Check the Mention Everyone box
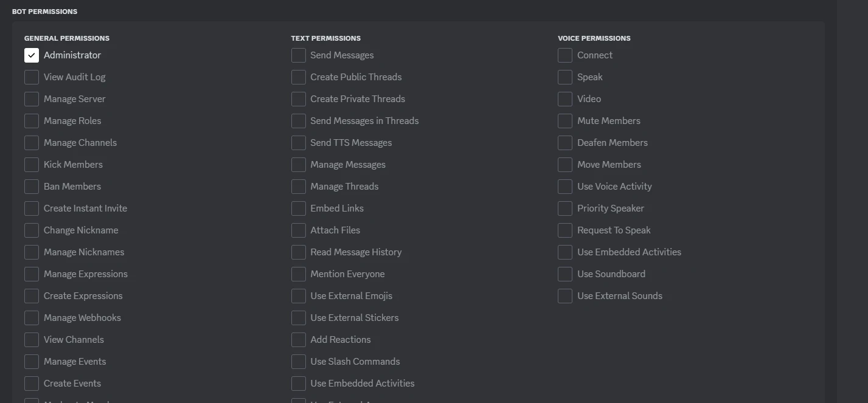This screenshot has width=868, height=403. (299, 274)
